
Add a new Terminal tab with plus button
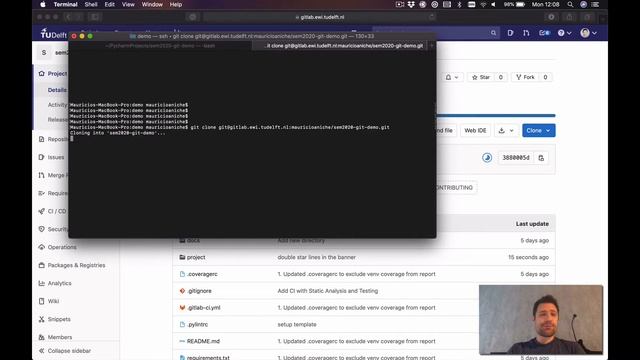point(431,46)
